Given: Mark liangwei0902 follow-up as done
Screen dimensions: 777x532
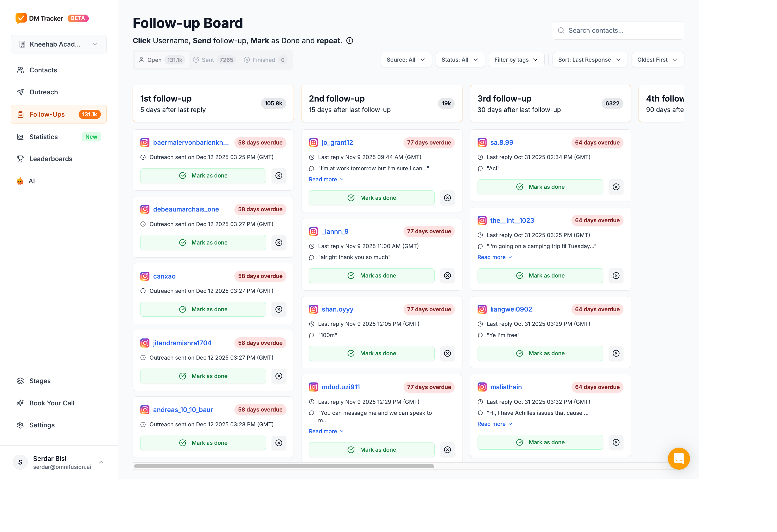Looking at the screenshot, I should pyautogui.click(x=540, y=353).
